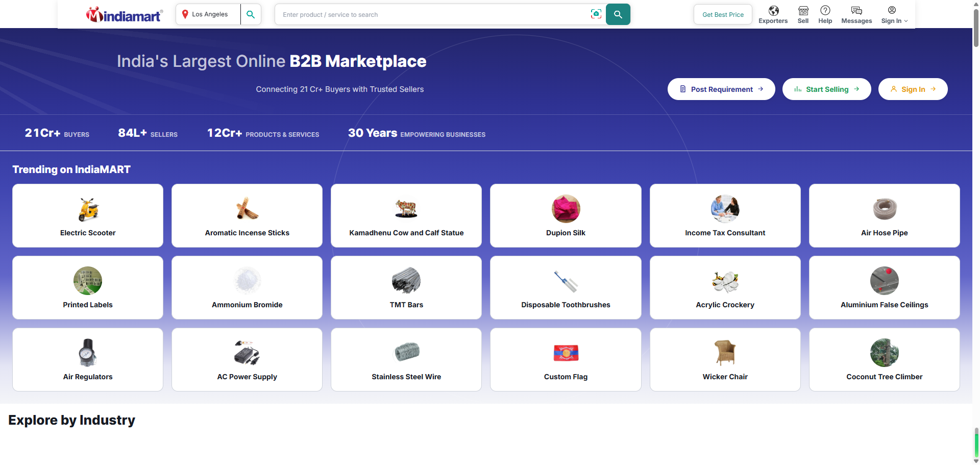Screen dimensions: 980x465
Task: Open Custom Flag text link
Action: pyautogui.click(x=566, y=377)
